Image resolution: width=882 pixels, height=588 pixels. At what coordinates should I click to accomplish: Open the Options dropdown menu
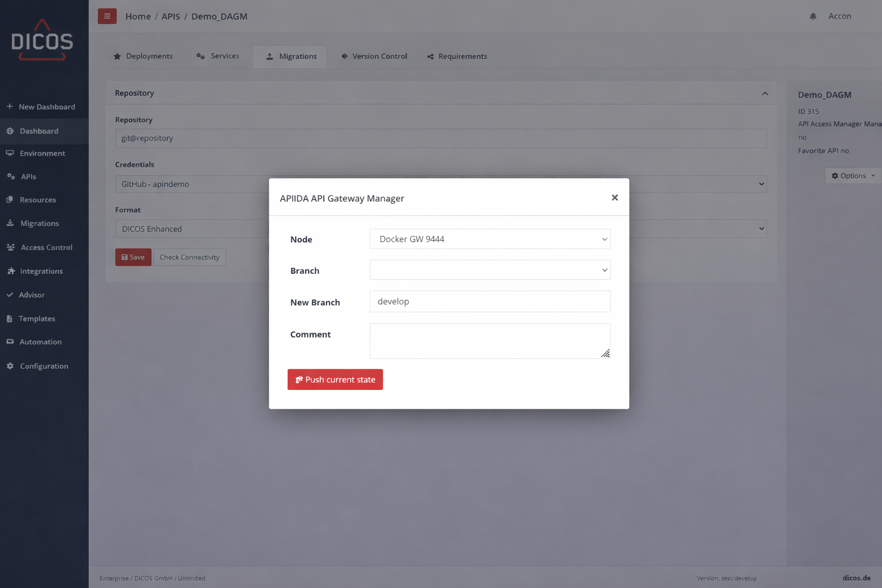point(853,176)
